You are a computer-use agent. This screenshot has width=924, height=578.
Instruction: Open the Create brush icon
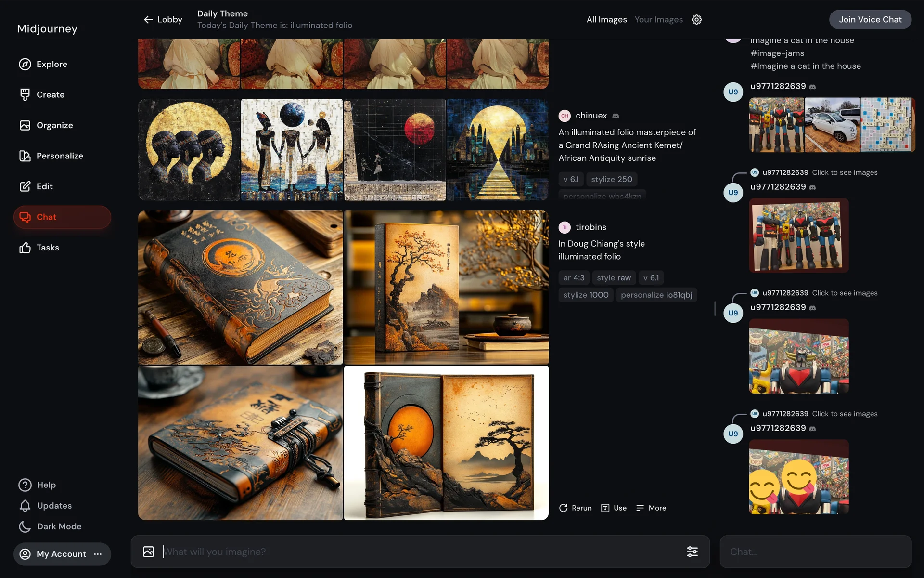click(x=25, y=95)
